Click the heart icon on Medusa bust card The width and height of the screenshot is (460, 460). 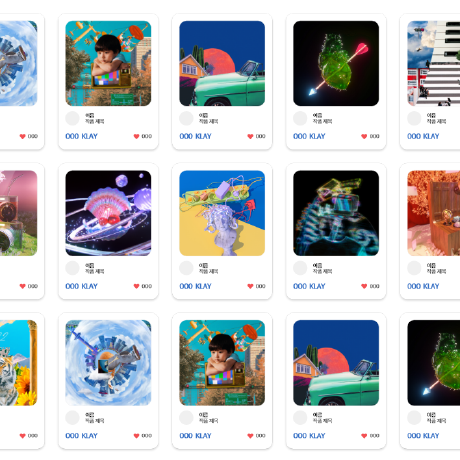(x=250, y=286)
